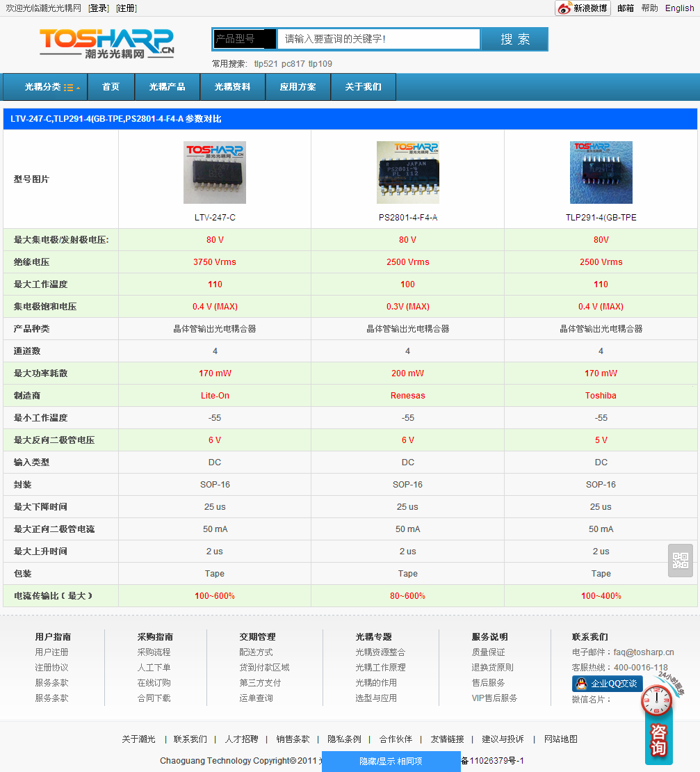The height and width of the screenshot is (772, 700).
Task: Go to the 首页 home tab
Action: click(111, 87)
